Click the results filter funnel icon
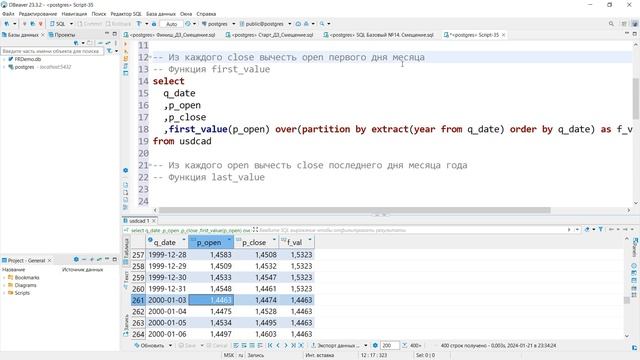640x360 pixels. tap(601, 229)
